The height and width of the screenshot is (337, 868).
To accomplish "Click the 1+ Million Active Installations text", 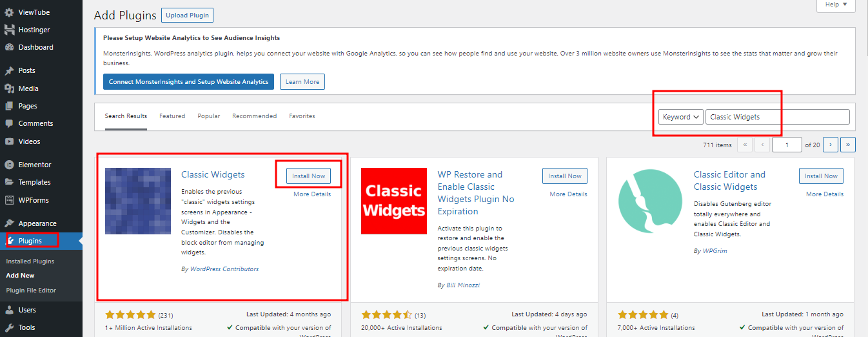I will pos(148,328).
